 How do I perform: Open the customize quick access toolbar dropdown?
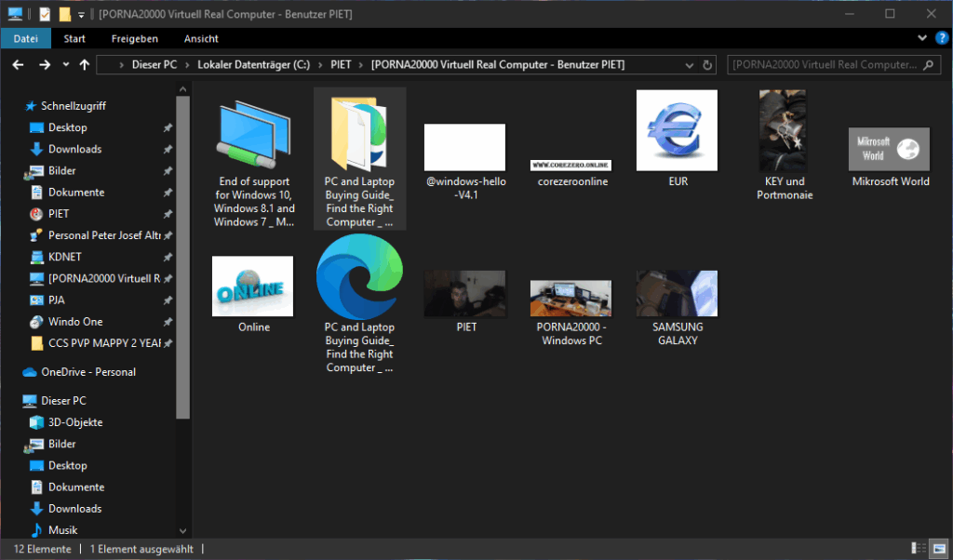[81, 14]
